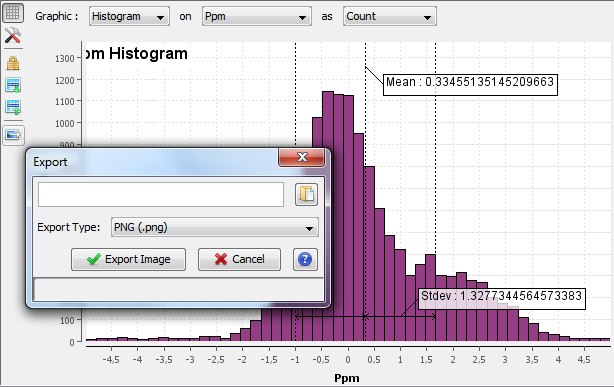Click the tallest histogram bar
Screen dimensions: 614x387
(x=328, y=217)
